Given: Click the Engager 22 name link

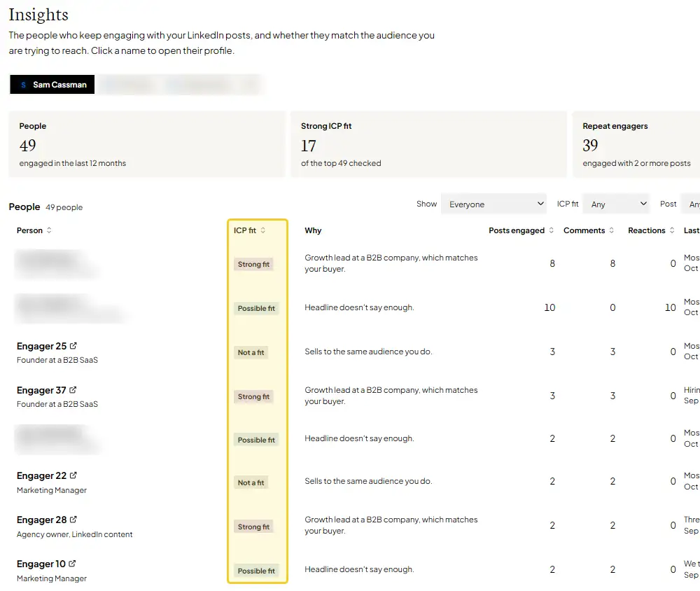Looking at the screenshot, I should tap(41, 475).
